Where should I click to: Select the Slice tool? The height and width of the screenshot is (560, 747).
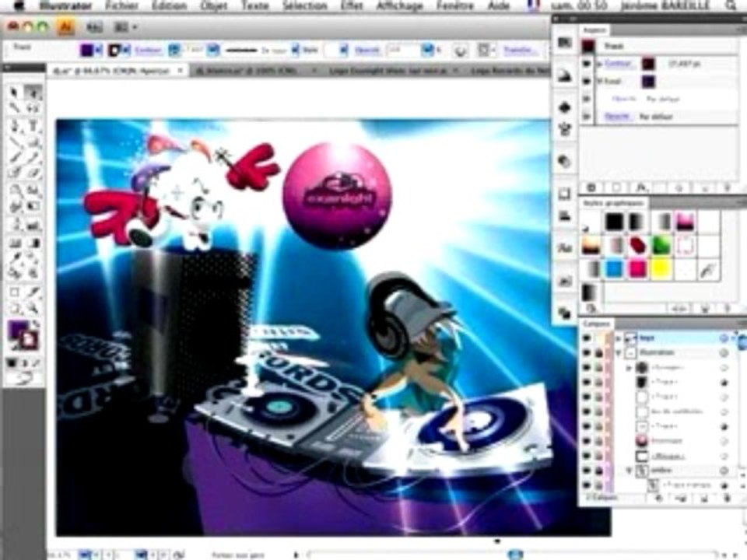[33, 292]
